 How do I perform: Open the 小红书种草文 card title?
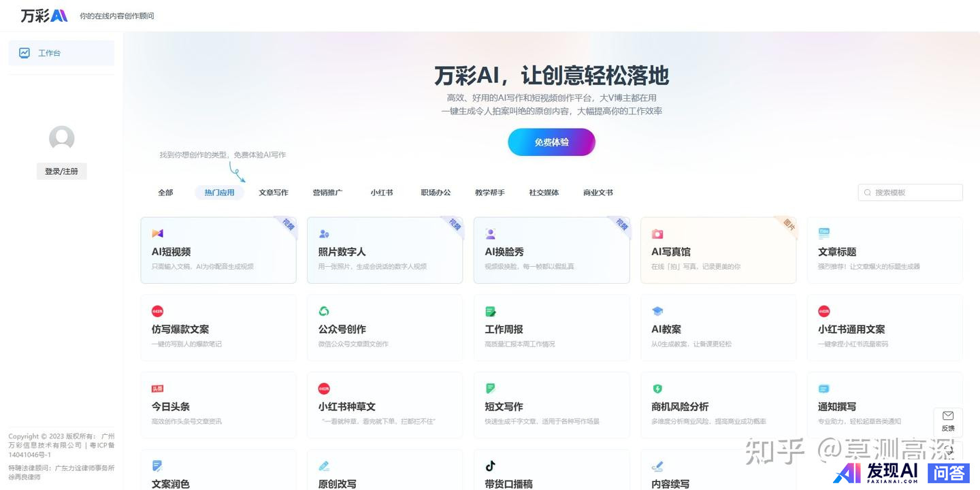pos(346,407)
